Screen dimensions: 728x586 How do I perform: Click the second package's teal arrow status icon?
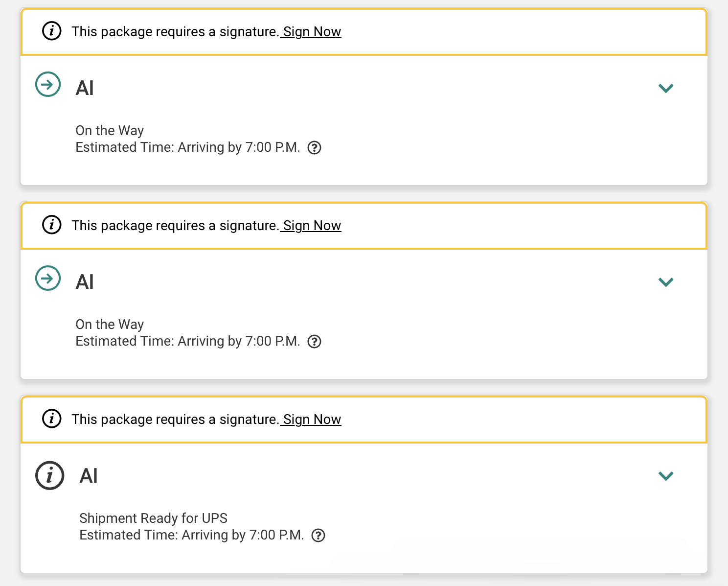(x=48, y=279)
